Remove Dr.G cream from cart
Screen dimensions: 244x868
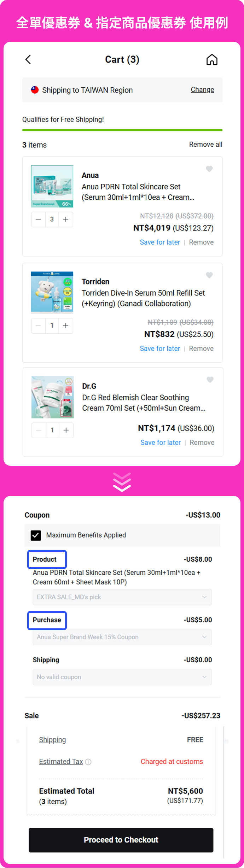202,442
